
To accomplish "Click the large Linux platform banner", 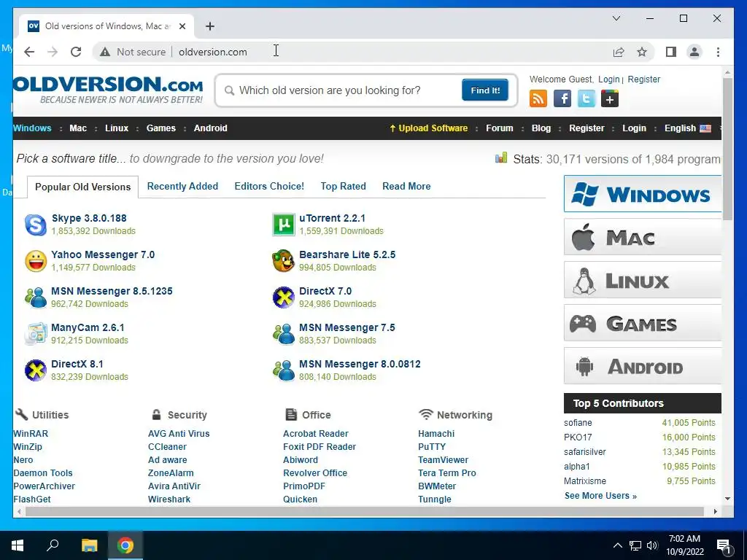I will [x=643, y=279].
